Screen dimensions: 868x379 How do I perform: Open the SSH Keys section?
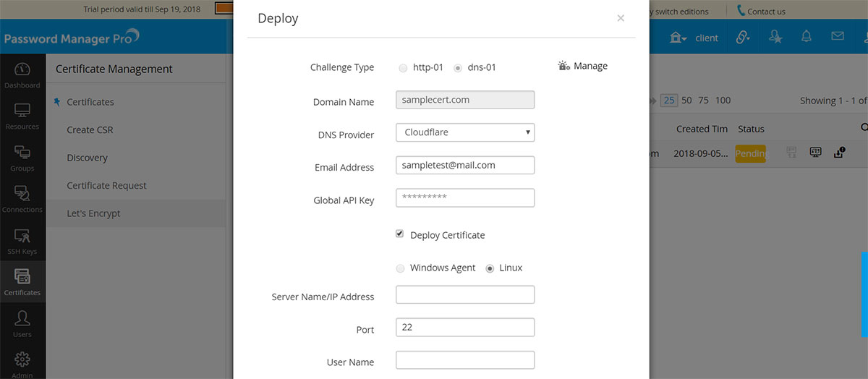coord(22,241)
